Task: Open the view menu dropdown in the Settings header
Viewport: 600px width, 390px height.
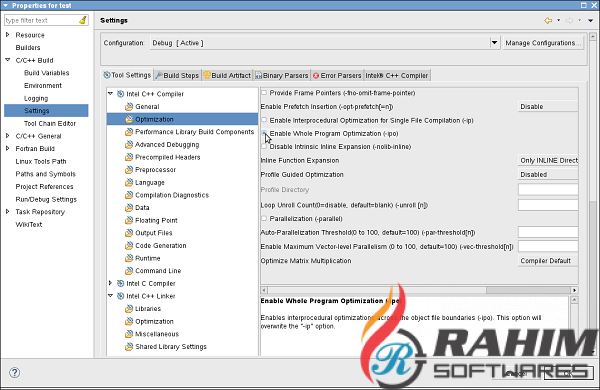Action: 590,20
